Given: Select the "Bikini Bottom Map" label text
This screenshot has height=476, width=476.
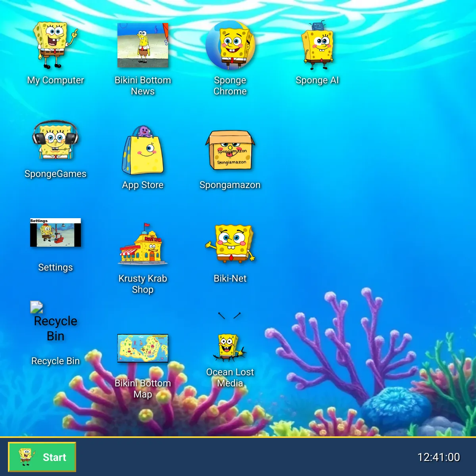Looking at the screenshot, I should [143, 389].
